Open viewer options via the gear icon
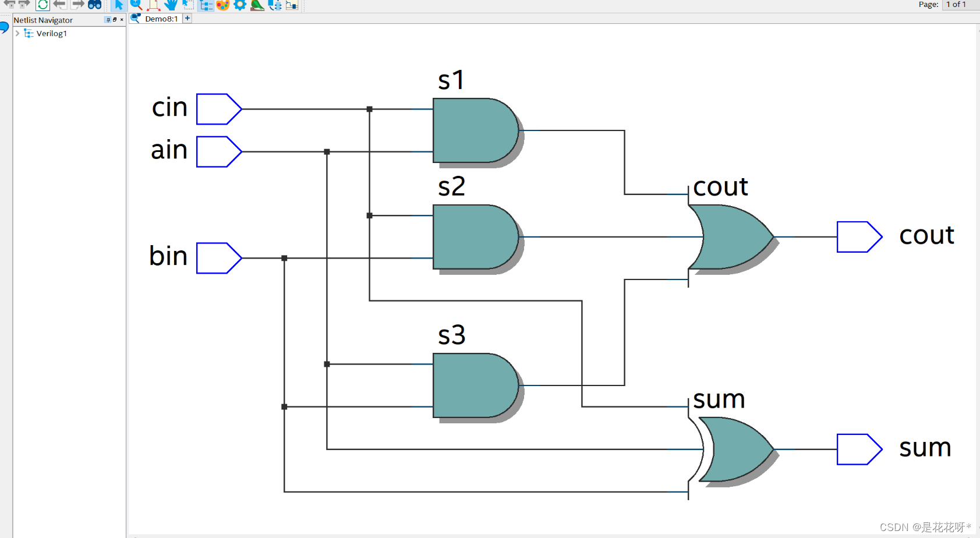The height and width of the screenshot is (538, 980). pos(240,5)
